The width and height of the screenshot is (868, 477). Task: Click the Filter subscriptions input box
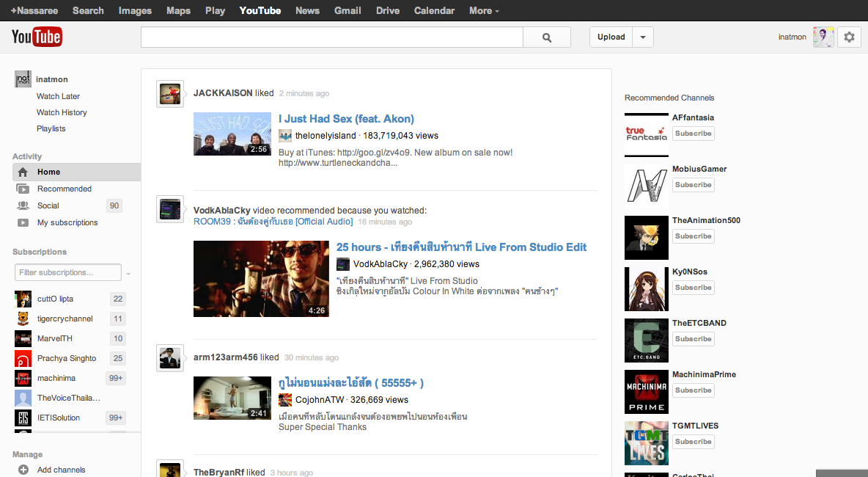coord(68,272)
